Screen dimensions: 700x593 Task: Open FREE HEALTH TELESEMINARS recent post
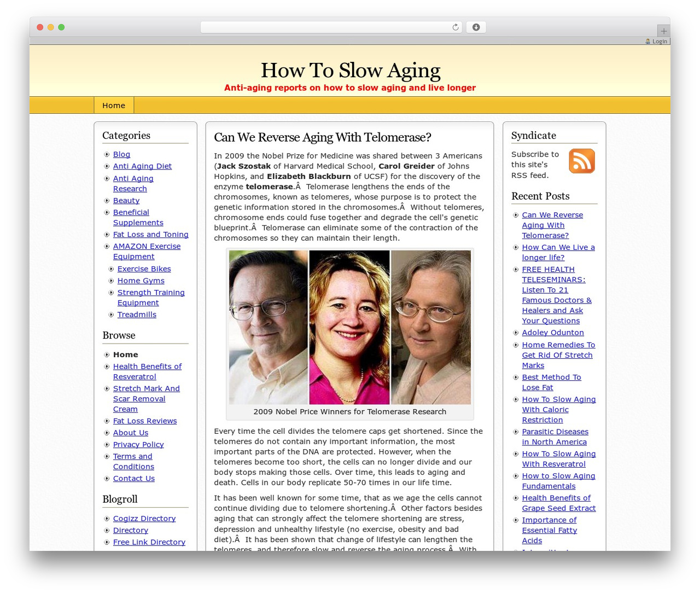[x=557, y=295]
